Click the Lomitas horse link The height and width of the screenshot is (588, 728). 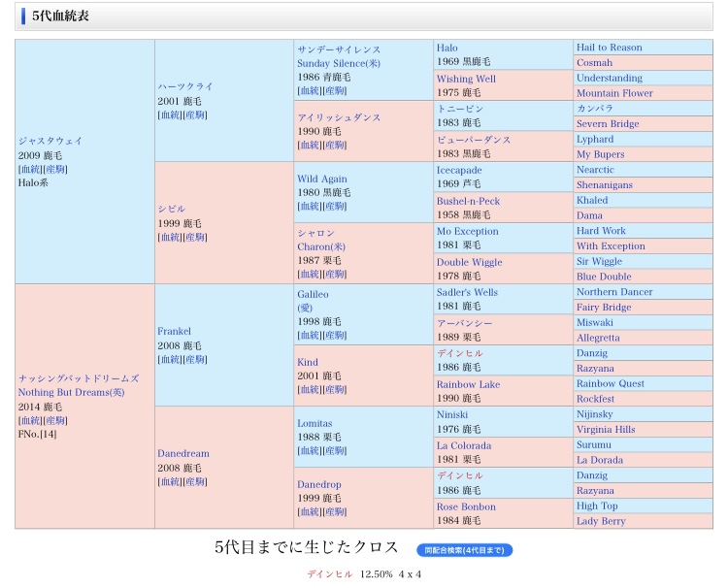coord(314,423)
